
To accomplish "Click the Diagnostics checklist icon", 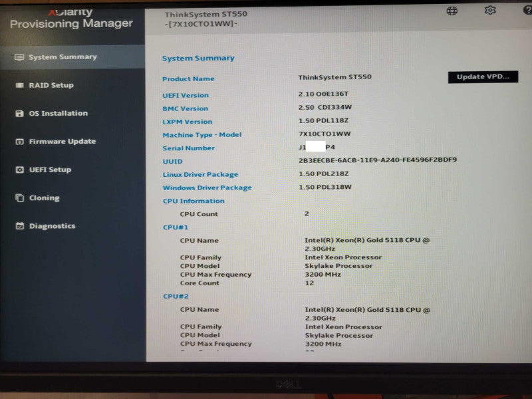I will click(x=20, y=226).
